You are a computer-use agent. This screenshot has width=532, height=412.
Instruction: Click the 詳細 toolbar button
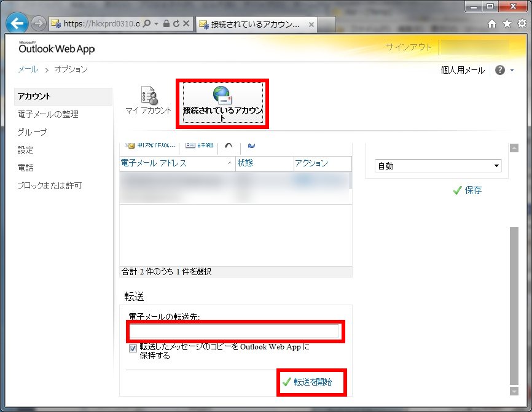click(200, 146)
